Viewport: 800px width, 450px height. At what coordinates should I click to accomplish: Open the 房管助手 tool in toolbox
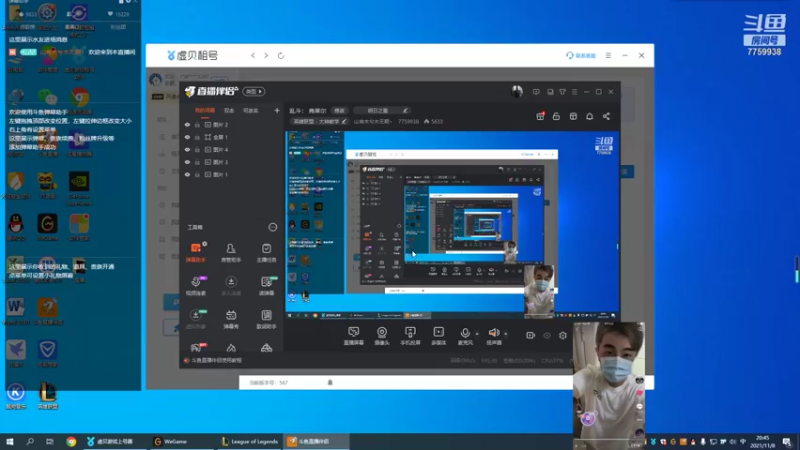click(231, 252)
